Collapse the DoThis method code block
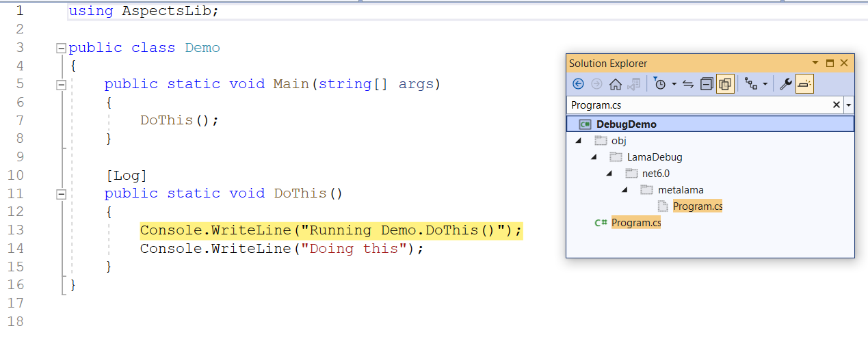The height and width of the screenshot is (339, 868). [x=61, y=194]
